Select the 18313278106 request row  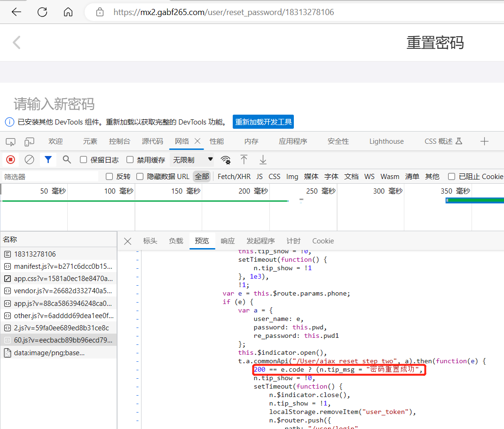pyautogui.click(x=58, y=254)
